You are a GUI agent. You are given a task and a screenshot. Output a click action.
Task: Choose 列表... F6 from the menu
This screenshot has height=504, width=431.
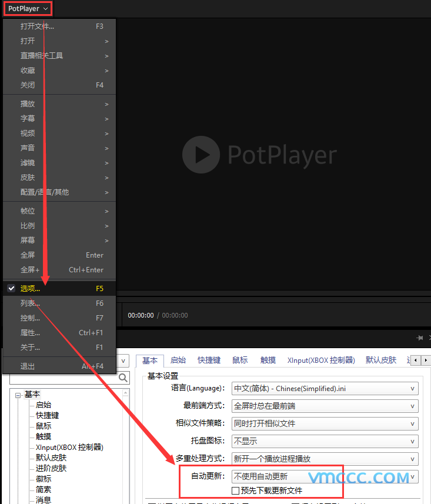[x=59, y=303]
